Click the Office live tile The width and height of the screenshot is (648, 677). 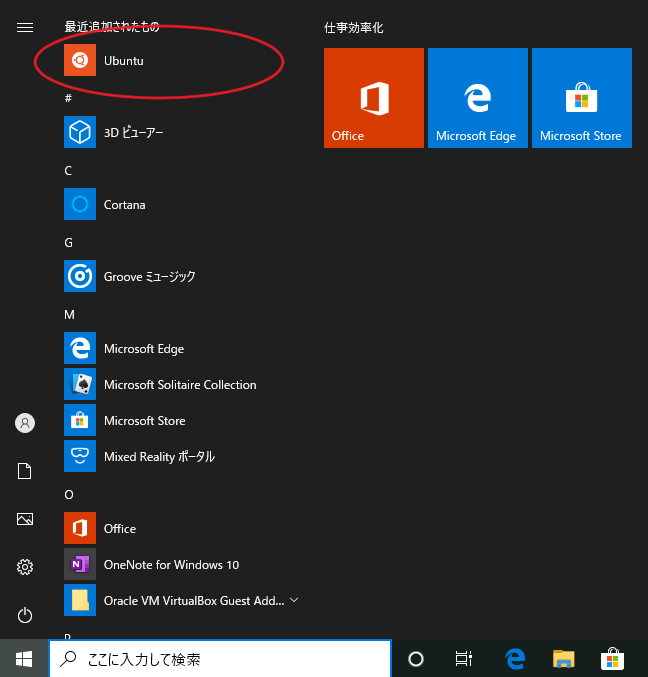pos(374,98)
